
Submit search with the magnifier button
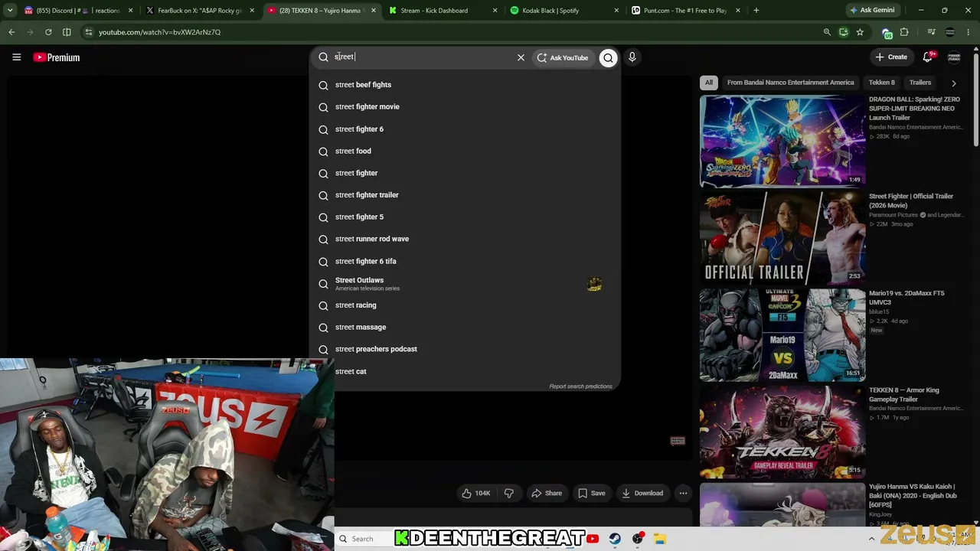click(x=608, y=57)
